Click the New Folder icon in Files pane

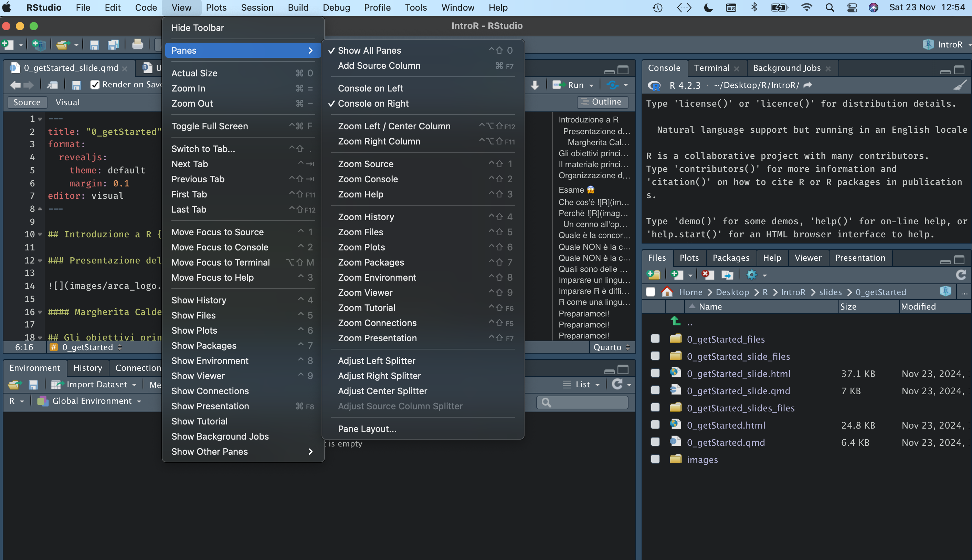point(654,275)
